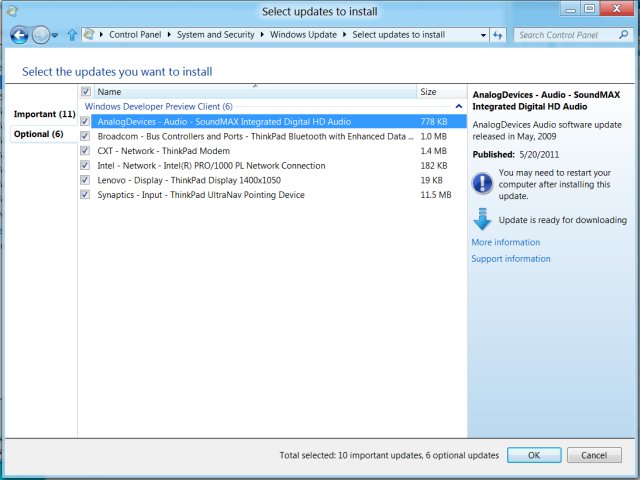Viewport: 640px width, 480px height.
Task: Navigate to System and Security breadcrumb
Action: (216, 35)
